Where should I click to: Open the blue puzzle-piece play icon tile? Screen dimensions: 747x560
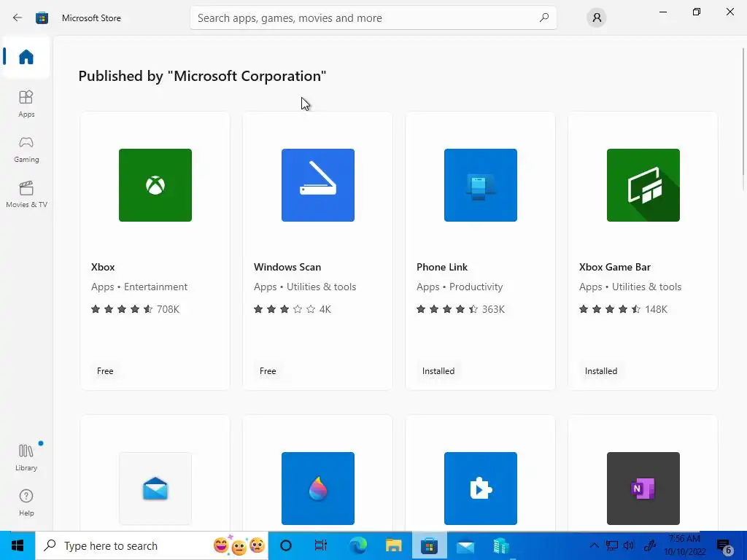[x=480, y=488]
